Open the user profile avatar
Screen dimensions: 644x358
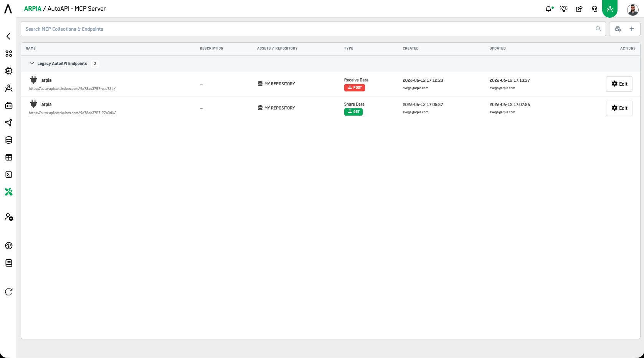tap(633, 10)
